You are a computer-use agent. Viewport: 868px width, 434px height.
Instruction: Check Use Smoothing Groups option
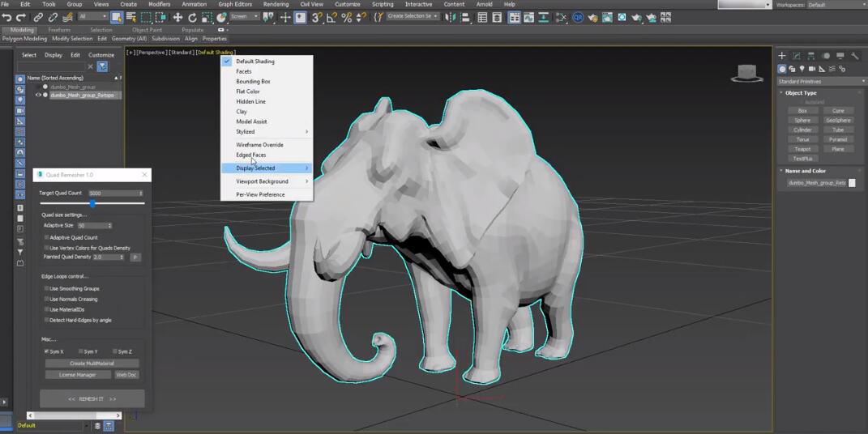pos(46,288)
